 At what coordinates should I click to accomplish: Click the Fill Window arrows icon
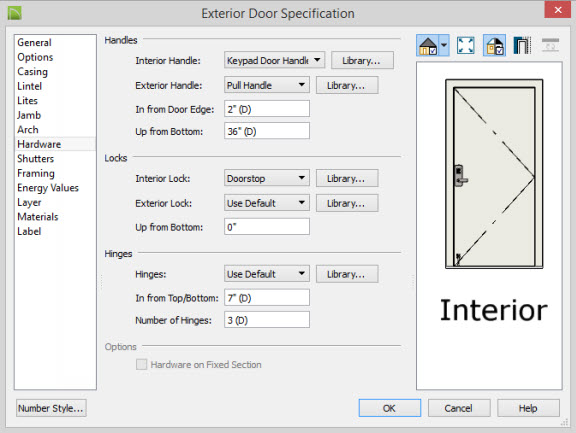point(465,46)
